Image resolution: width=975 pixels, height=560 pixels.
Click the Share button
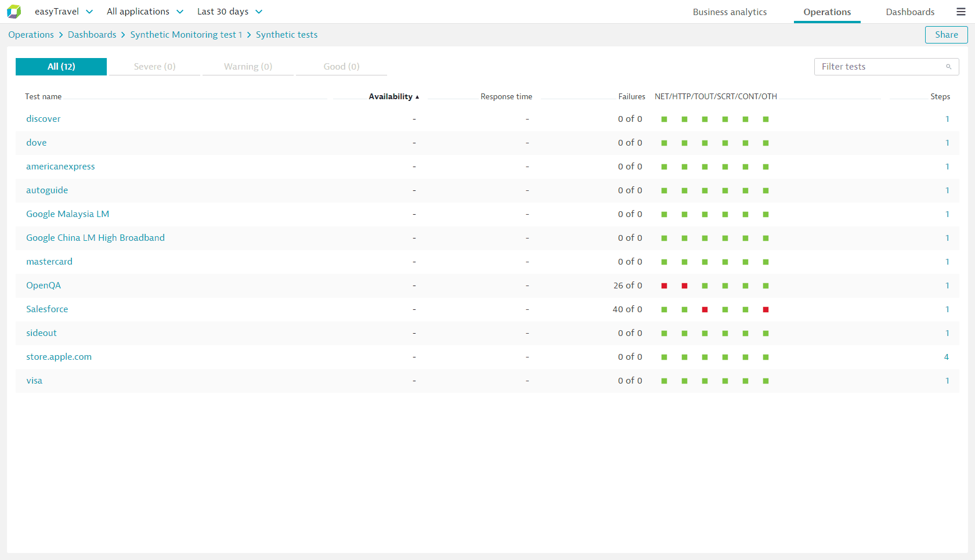[946, 35]
